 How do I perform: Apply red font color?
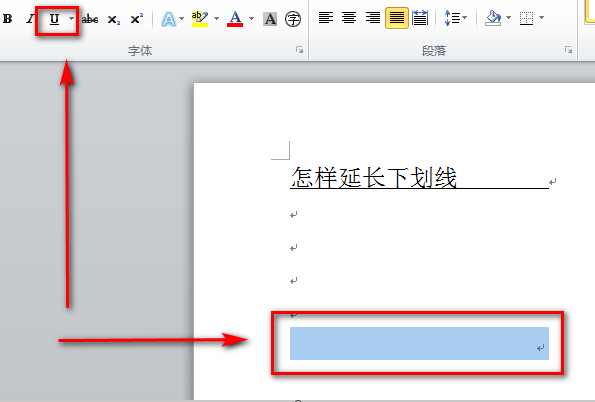point(235,19)
